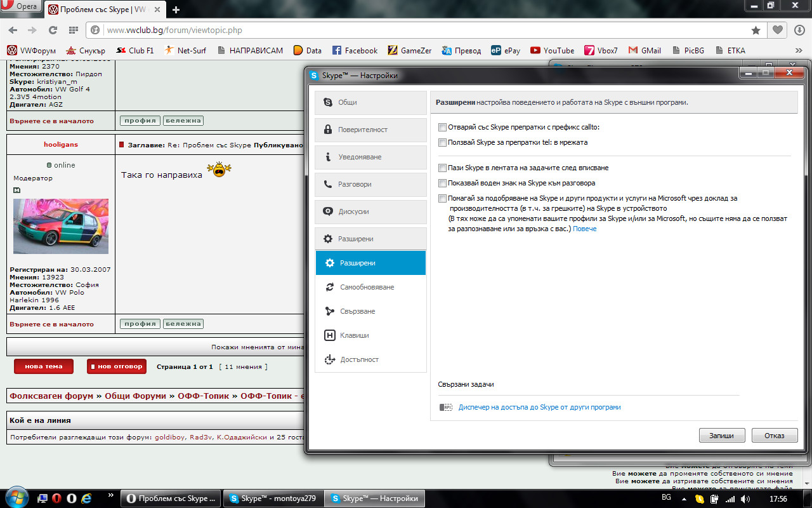Screen dimensions: 812x508
Task: Click профил button under hooligans post
Action: [140, 324]
